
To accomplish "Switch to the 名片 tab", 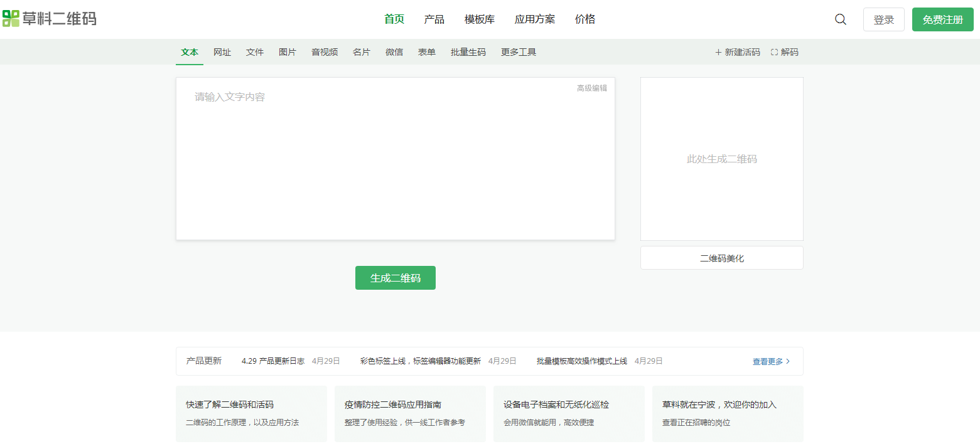I will 362,52.
